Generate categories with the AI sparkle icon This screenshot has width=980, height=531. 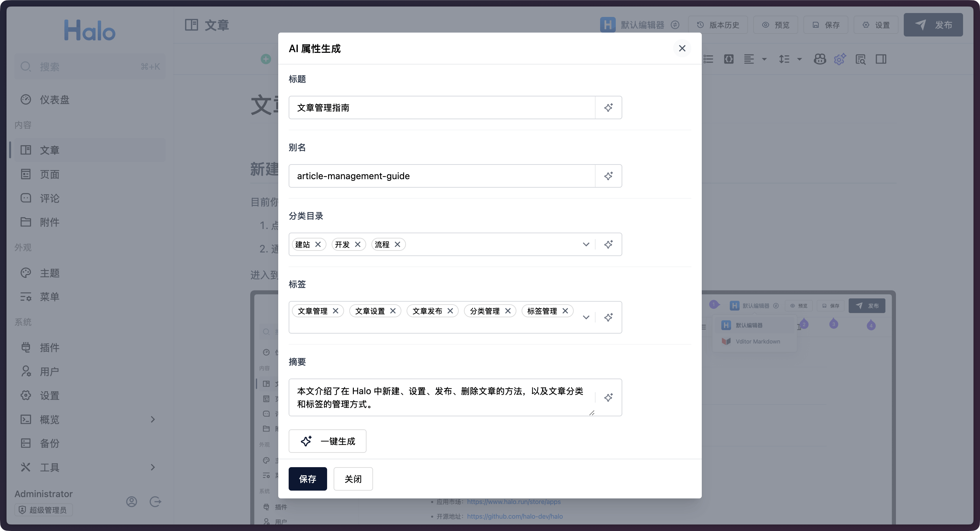click(608, 245)
